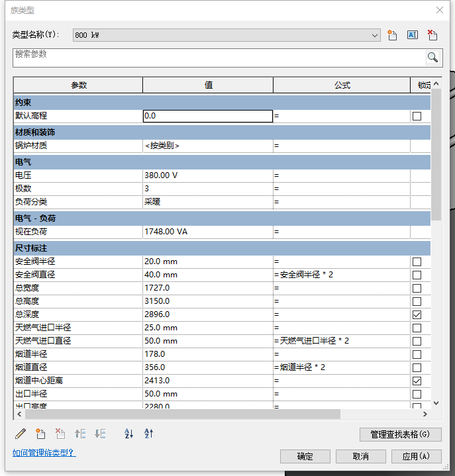This screenshot has height=476, width=455.
Task: Click the New Type icon beside the type name
Action: tap(392, 35)
